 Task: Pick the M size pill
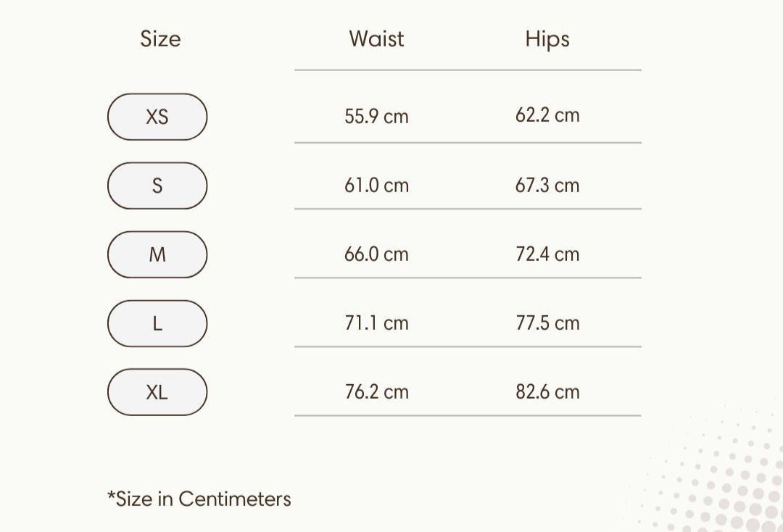click(x=157, y=254)
